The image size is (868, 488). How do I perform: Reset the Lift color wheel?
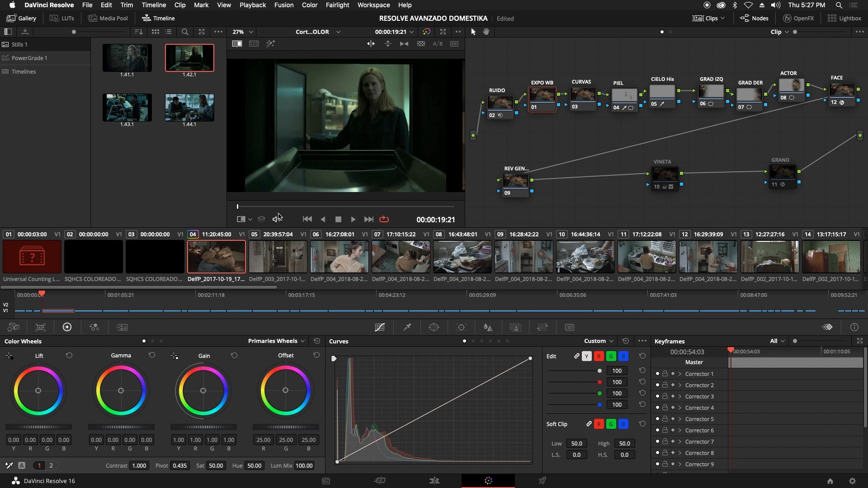tap(69, 356)
